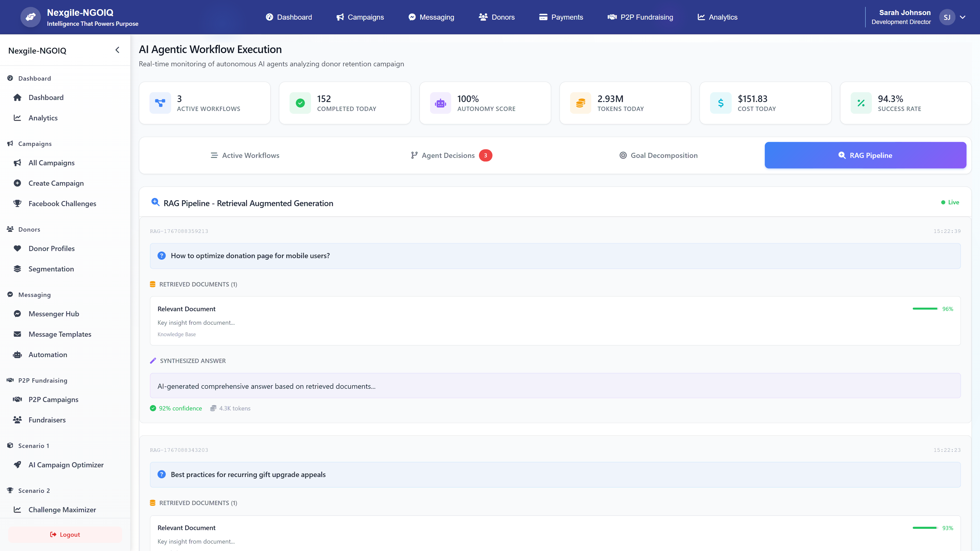
Task: Click the 96% relevance progress bar
Action: (x=925, y=309)
